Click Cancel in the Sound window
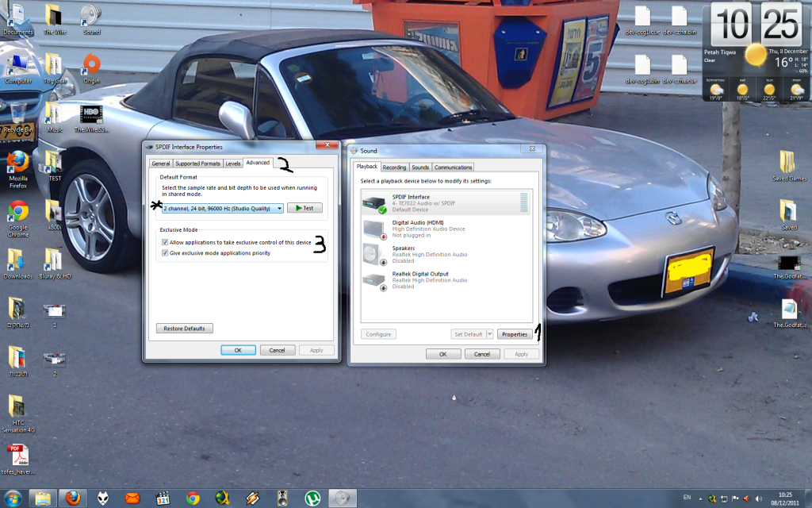Image resolution: width=812 pixels, height=508 pixels. (482, 354)
